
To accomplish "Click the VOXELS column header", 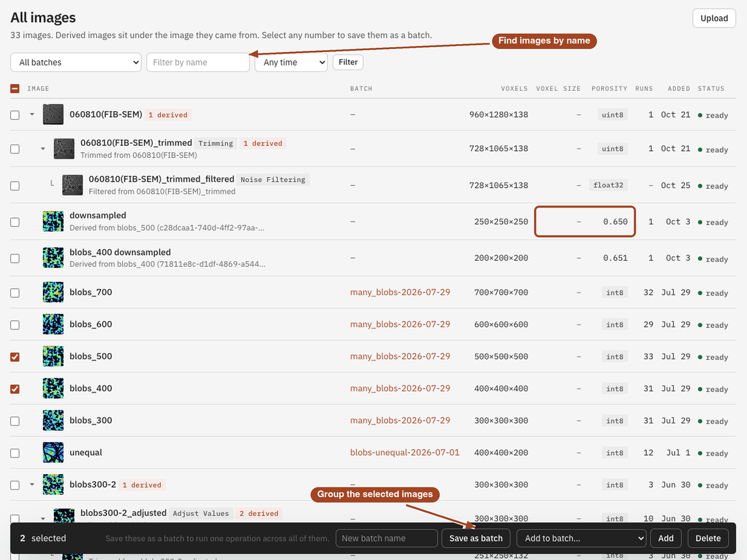I will (514, 88).
